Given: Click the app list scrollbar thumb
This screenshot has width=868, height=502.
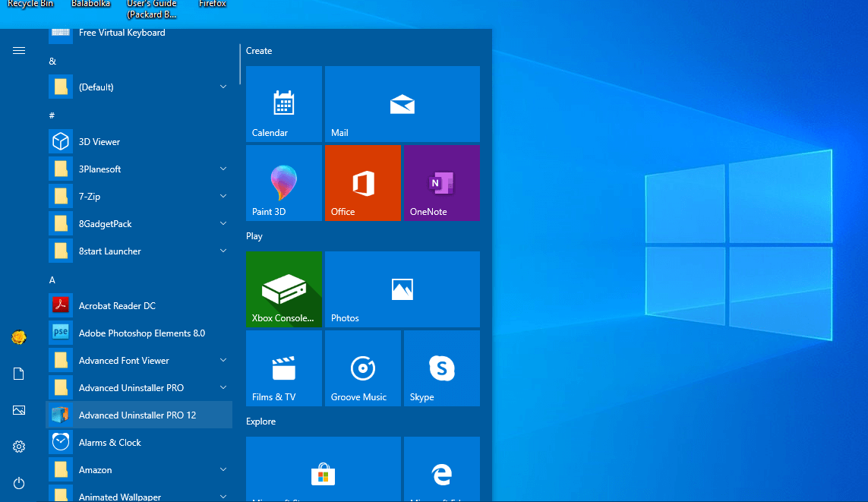Looking at the screenshot, I should (240, 65).
